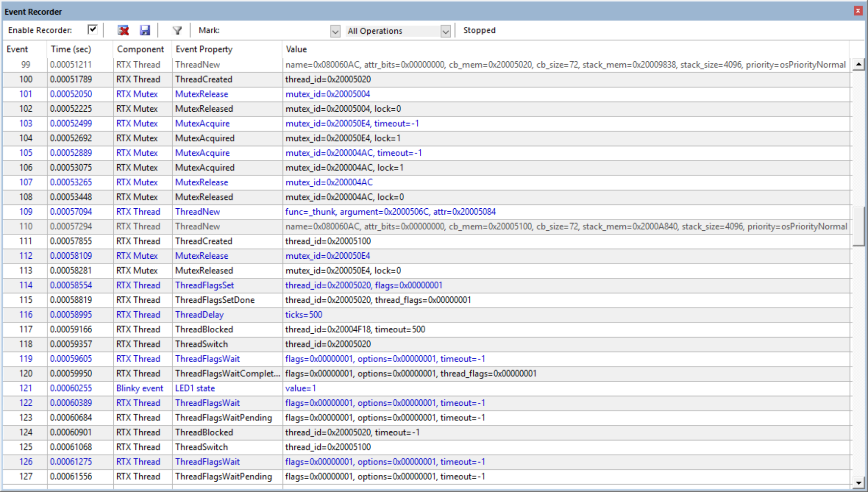Click ThreadFlagsWait in event 122 row
868x492 pixels.
click(207, 403)
